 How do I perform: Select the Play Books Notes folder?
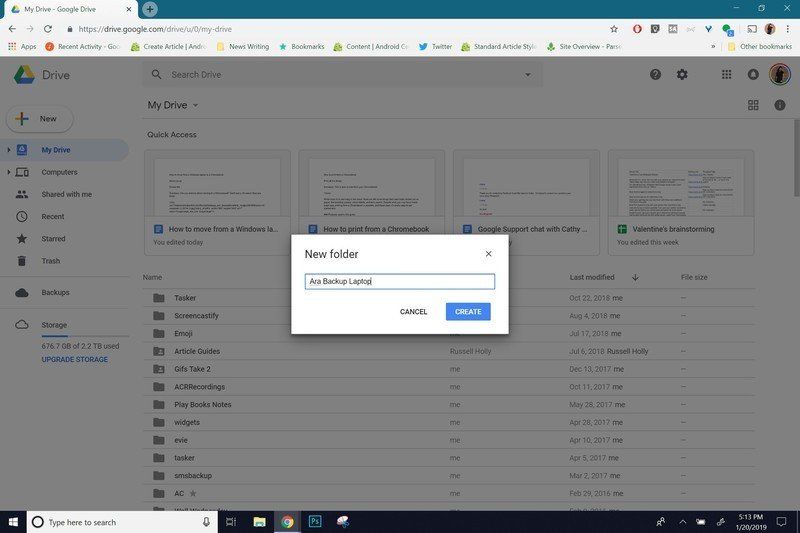(x=449, y=404)
